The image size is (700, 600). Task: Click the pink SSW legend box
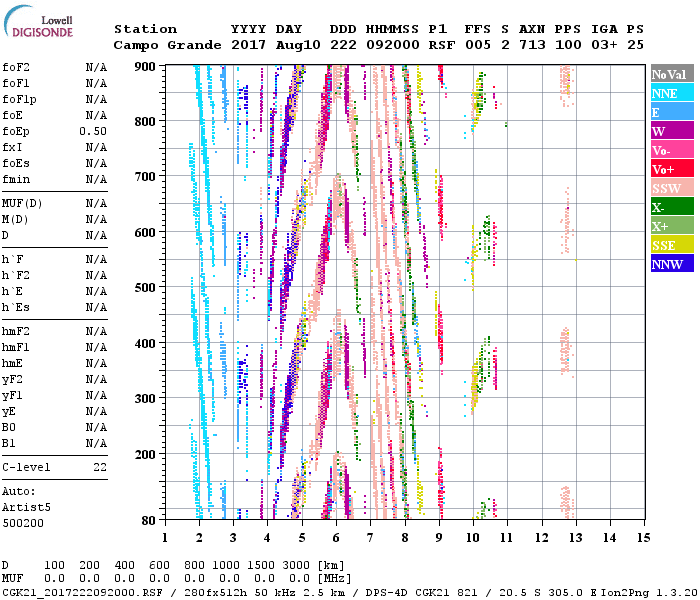coord(671,188)
